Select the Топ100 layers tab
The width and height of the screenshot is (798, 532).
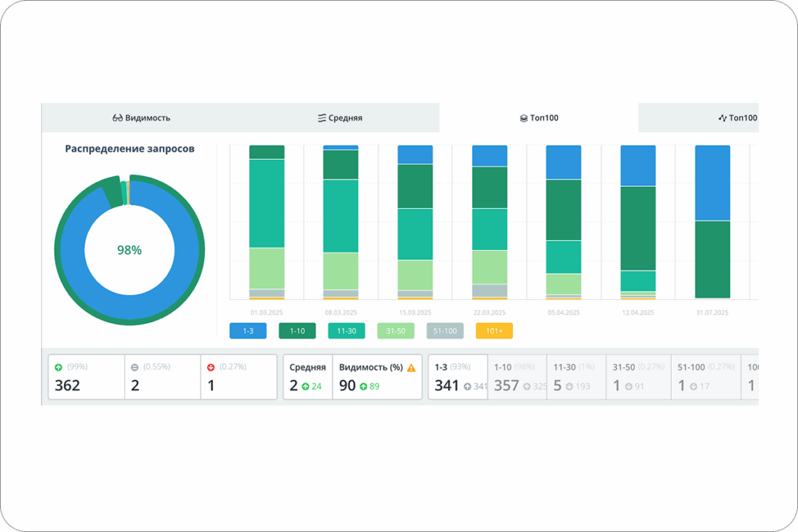click(539, 118)
